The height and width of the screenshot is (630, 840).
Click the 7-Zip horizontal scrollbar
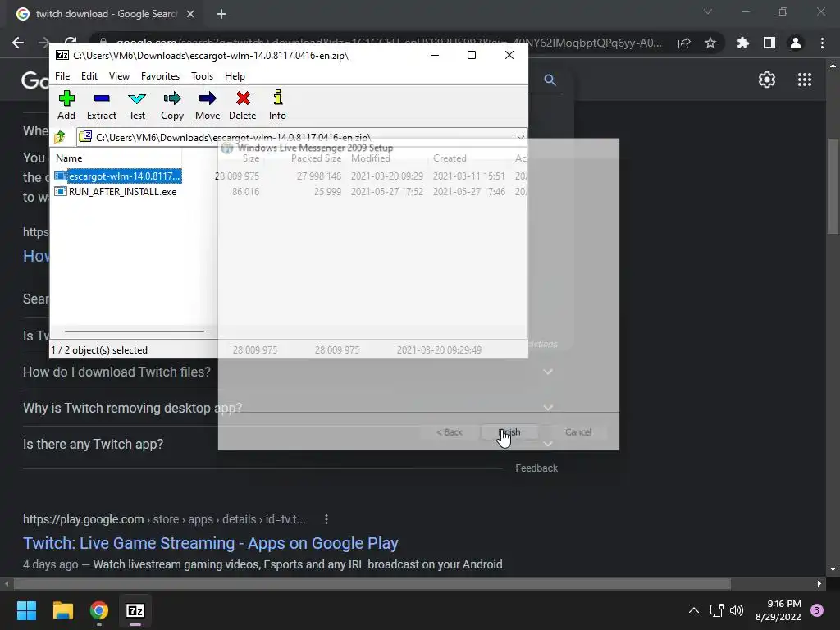(135, 331)
